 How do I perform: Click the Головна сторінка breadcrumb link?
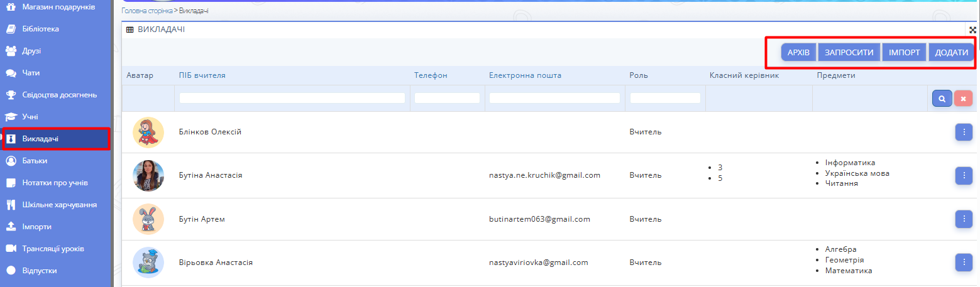[146, 11]
